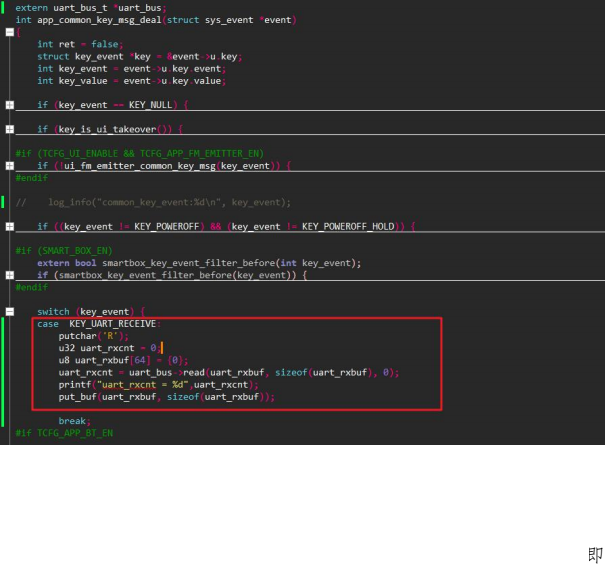
Task: Click the '#if (TCFG_UI_ENABLE && TCFG_APP_FM_EMITTER_EN)' line
Action: (139, 154)
